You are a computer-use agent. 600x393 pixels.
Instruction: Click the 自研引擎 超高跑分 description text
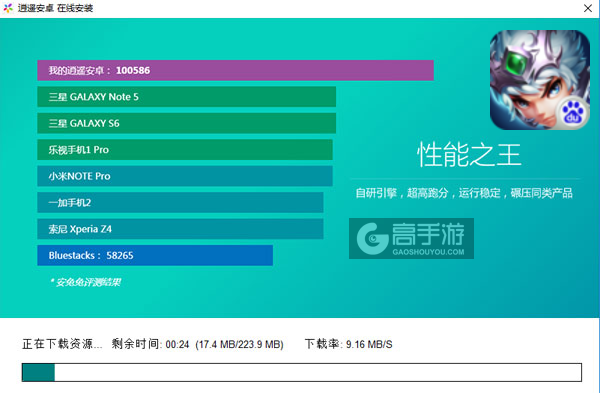(x=464, y=193)
